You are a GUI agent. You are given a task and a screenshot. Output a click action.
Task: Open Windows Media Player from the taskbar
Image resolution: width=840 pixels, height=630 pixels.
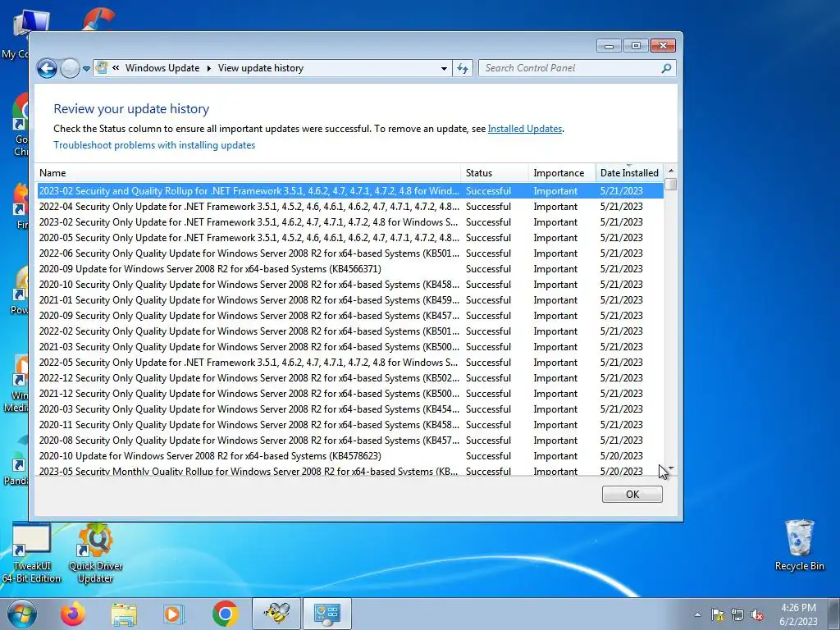coord(172,614)
